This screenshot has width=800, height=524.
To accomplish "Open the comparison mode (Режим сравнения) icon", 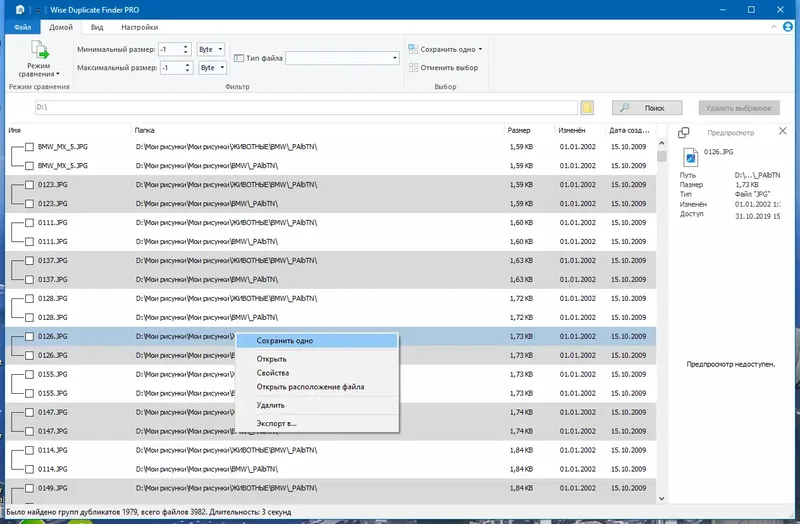I will click(x=39, y=50).
